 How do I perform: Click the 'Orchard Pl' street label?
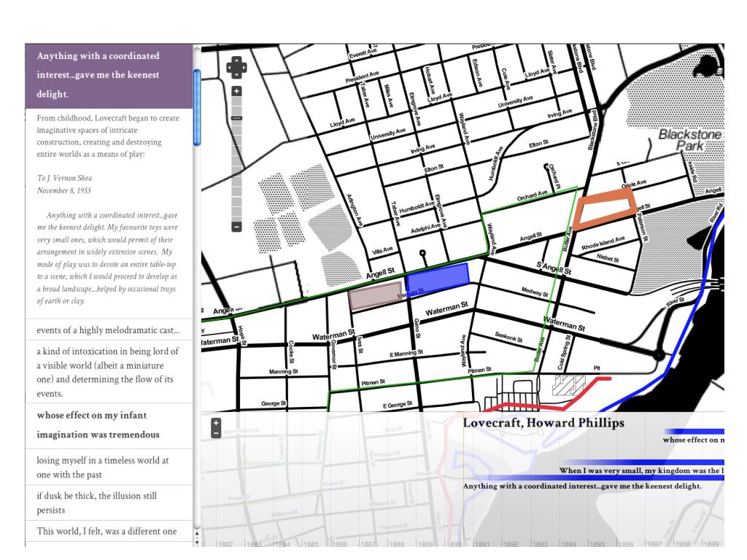pos(553,176)
